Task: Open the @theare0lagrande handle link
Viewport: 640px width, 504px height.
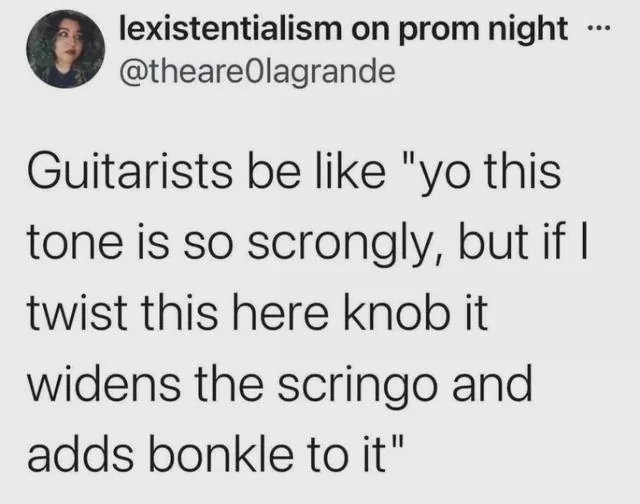Action: (x=258, y=72)
